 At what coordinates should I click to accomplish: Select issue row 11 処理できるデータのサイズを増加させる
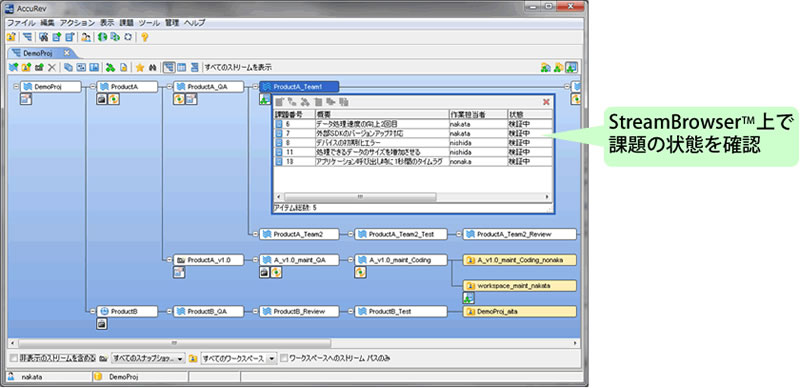413,152
